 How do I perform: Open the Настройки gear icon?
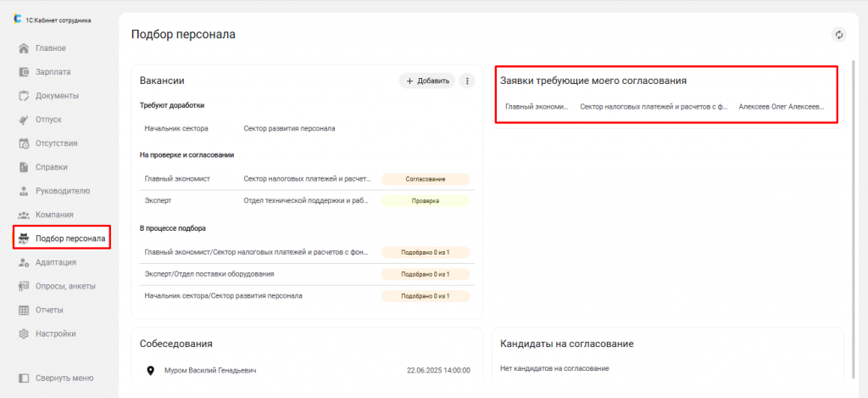point(25,334)
